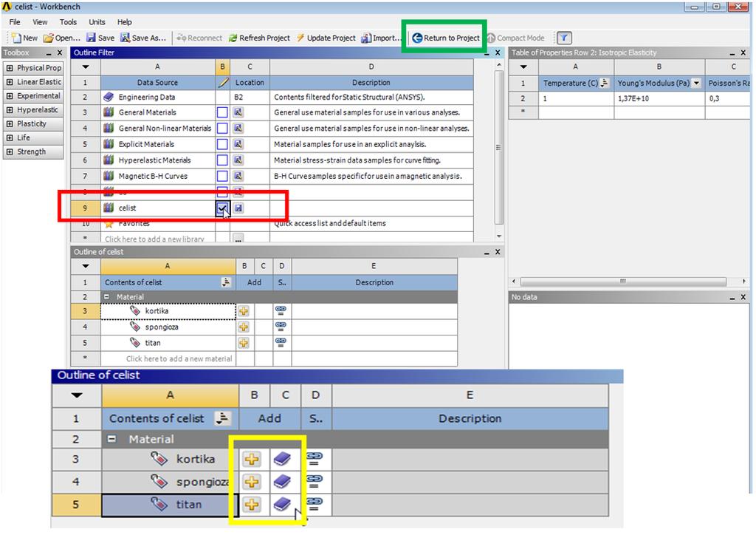Check the edit box for General Materials
Viewport: 756px width, 535px height.
point(222,112)
